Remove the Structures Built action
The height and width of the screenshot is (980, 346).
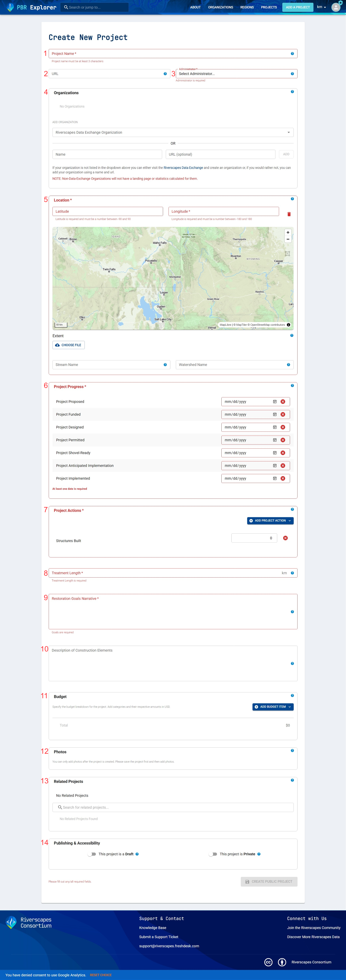tap(285, 538)
